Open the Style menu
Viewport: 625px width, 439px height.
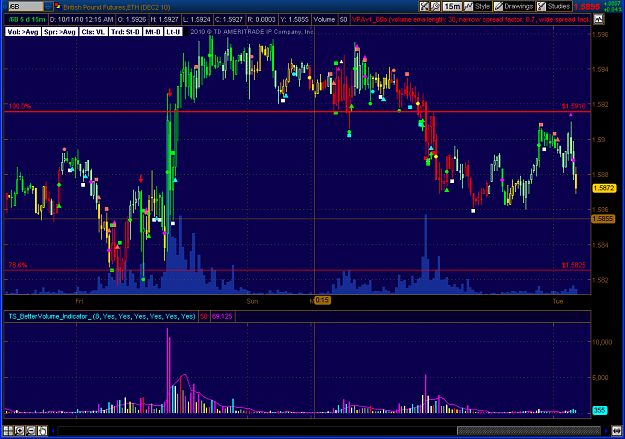(482, 6)
